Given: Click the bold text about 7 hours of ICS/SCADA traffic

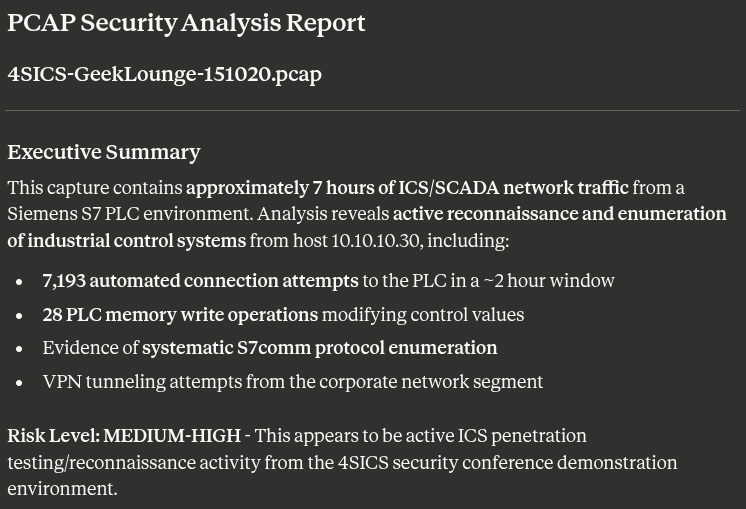Looking at the screenshot, I should pos(407,188).
